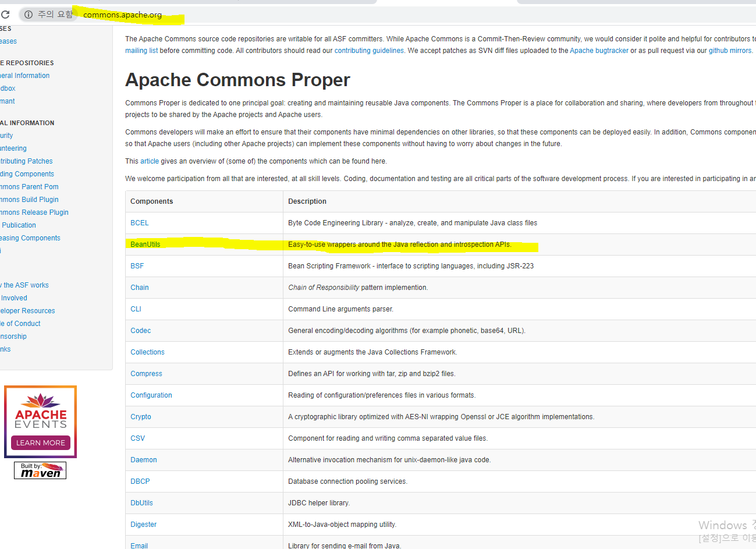Open the CLI component link
Screen dimensions: 756x549
point(136,309)
